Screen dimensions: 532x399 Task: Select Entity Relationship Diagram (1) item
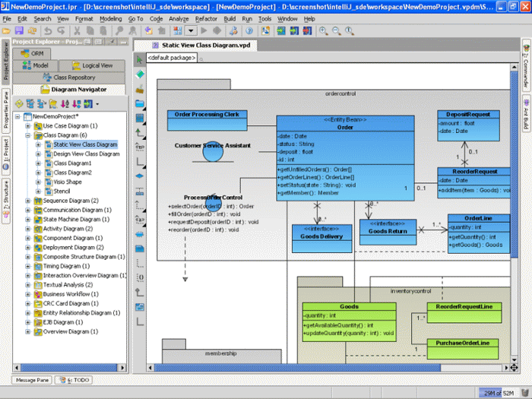point(81,313)
